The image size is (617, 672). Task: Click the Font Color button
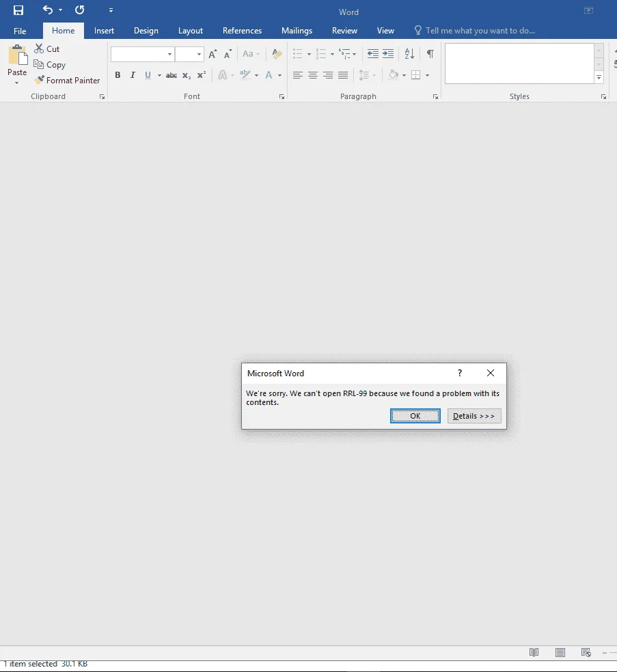tap(269, 75)
